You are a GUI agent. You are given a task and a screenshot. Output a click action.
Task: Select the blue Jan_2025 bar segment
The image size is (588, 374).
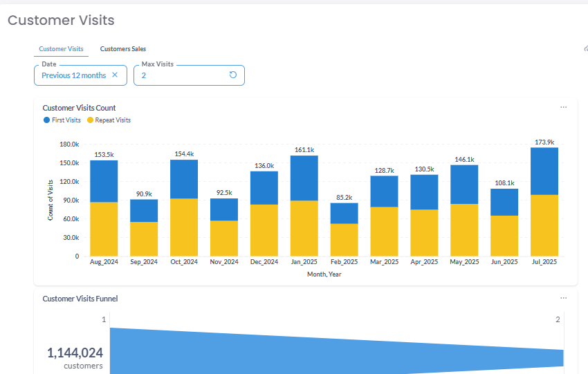(x=304, y=178)
